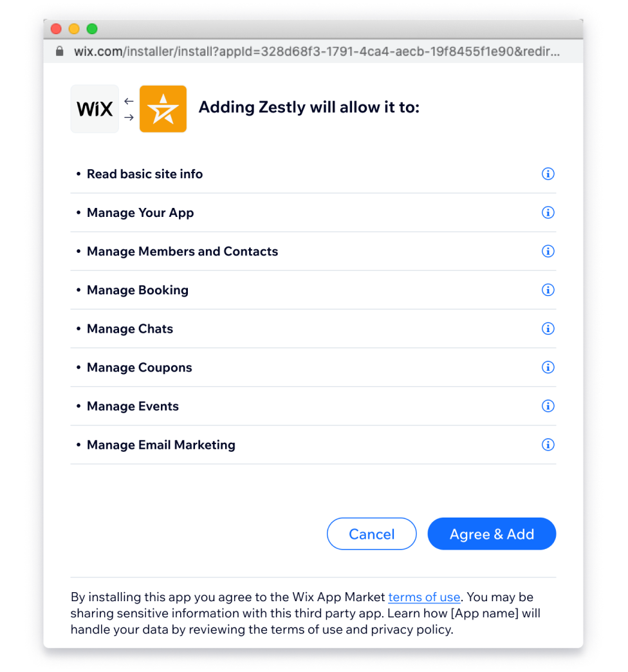628x672 pixels.
Task: Click the orange Zestly star app icon
Action: pyautogui.click(x=163, y=109)
